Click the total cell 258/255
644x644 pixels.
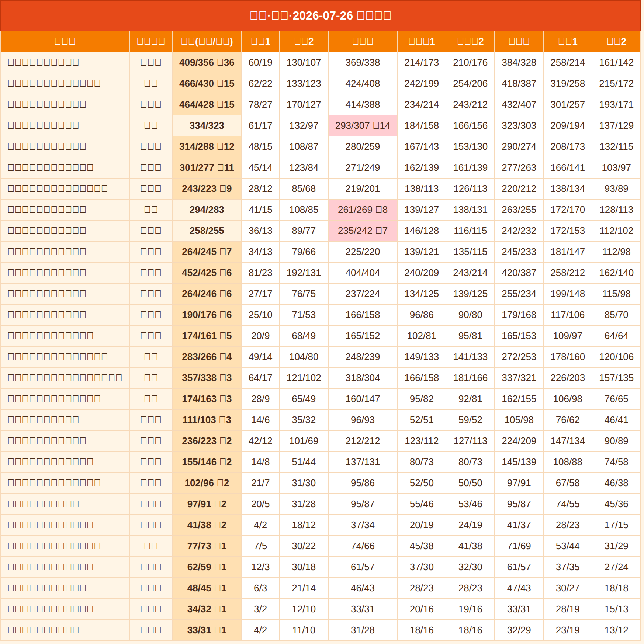pos(207,231)
